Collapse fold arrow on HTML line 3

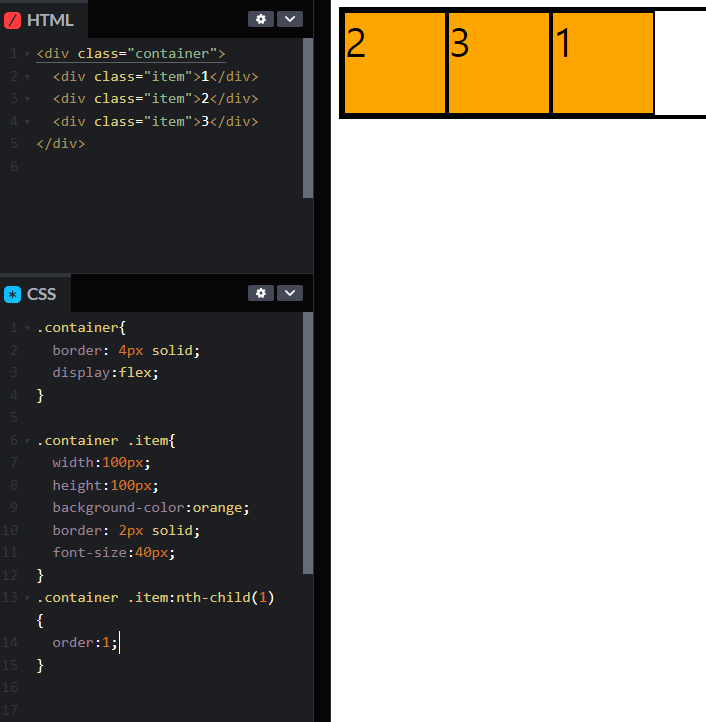click(27, 99)
